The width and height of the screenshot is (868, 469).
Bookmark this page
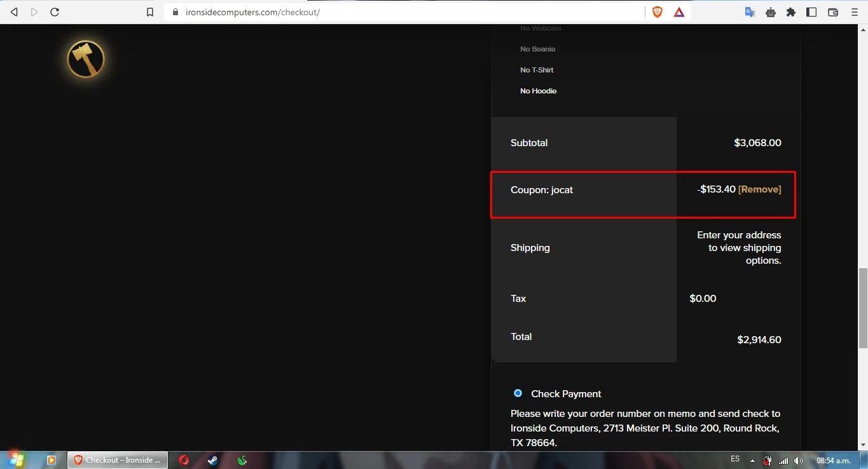coord(150,12)
